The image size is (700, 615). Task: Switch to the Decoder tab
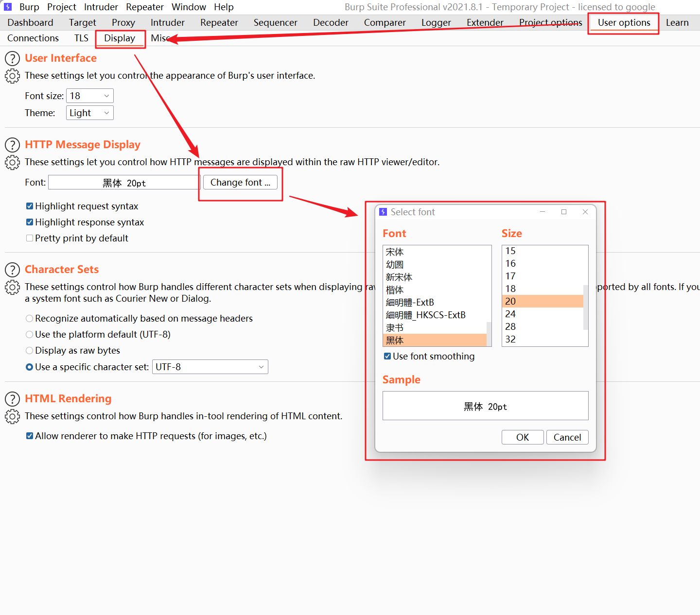tap(331, 22)
